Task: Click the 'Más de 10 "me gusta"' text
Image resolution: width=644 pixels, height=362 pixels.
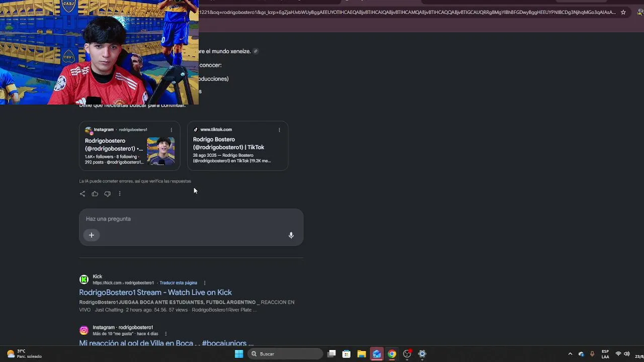Action: (114, 334)
